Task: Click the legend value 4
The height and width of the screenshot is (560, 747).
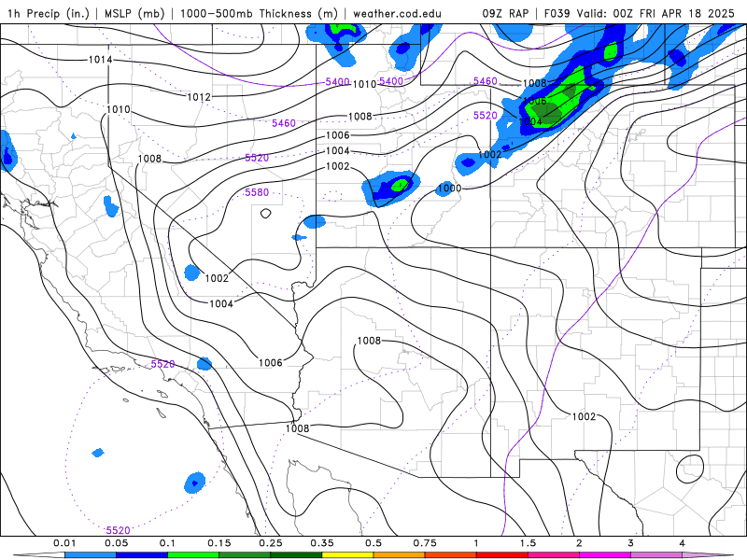Action: point(683,543)
